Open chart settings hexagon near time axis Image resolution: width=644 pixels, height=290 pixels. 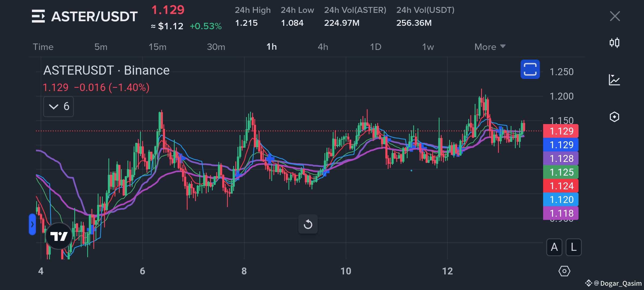click(564, 271)
